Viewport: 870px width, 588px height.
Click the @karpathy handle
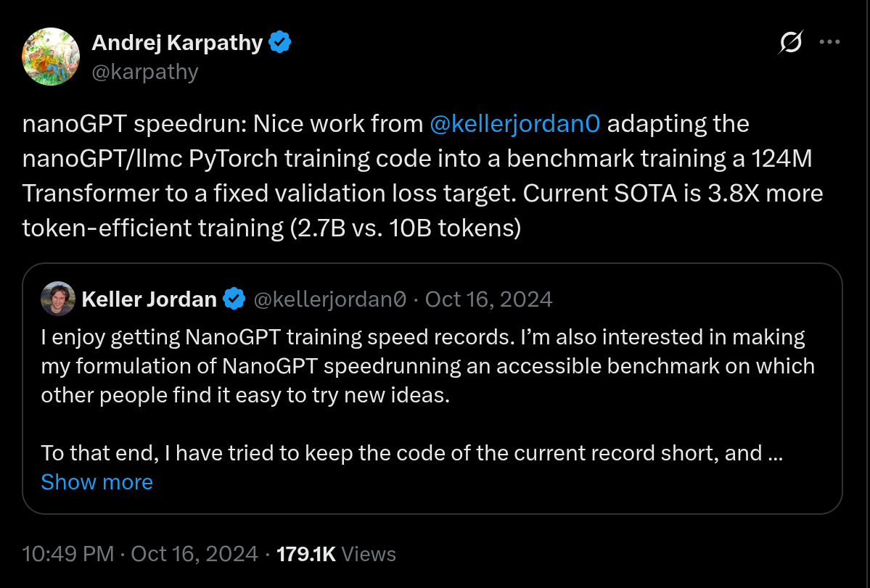click(x=146, y=71)
